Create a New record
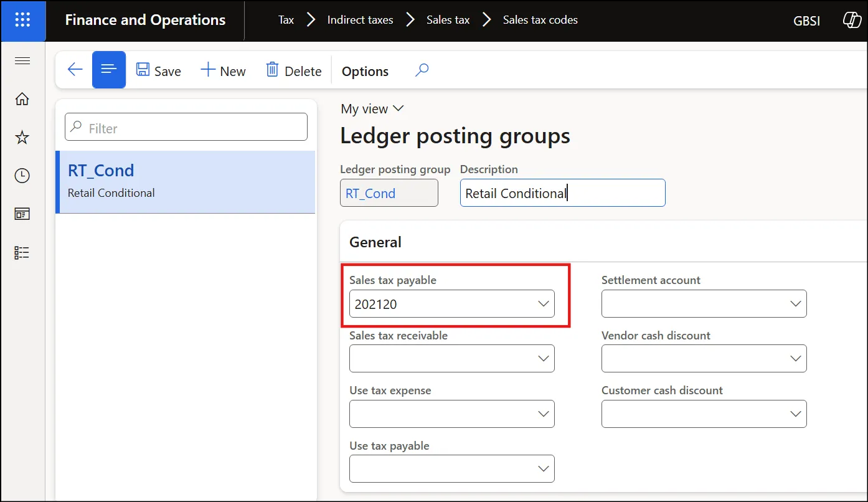Viewport: 868px width, 502px height. point(223,70)
